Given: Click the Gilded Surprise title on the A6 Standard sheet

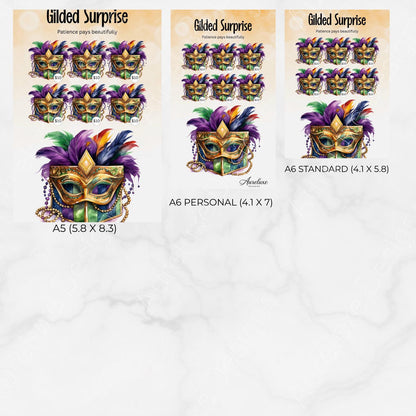Looking at the screenshot, I should click(337, 20).
